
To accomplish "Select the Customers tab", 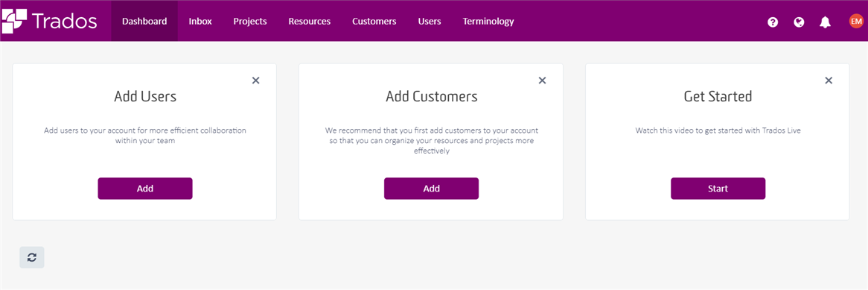I will click(x=374, y=21).
